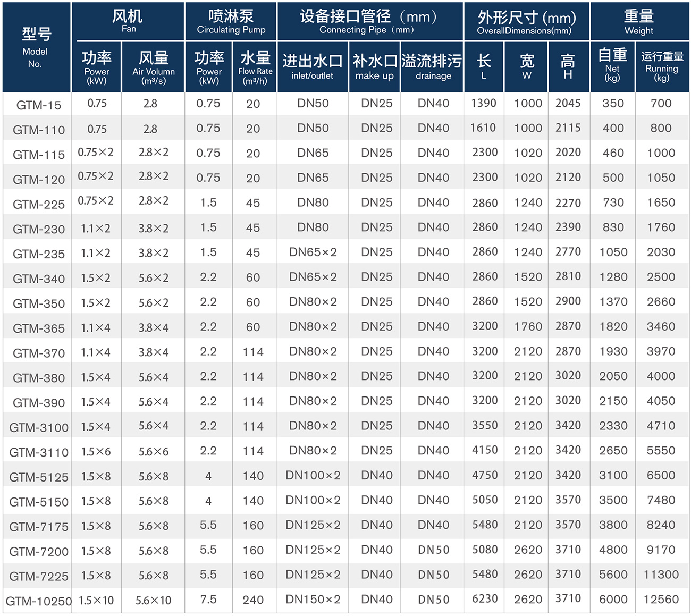
Task: Click the pump power value 7.5
Action: click(208, 600)
